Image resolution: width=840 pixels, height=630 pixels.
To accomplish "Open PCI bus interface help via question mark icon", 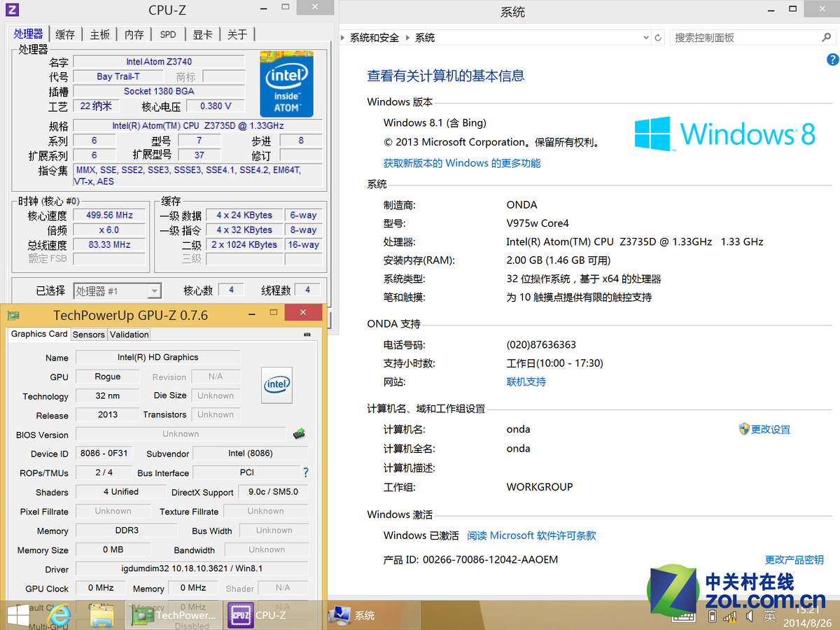I will pyautogui.click(x=305, y=472).
